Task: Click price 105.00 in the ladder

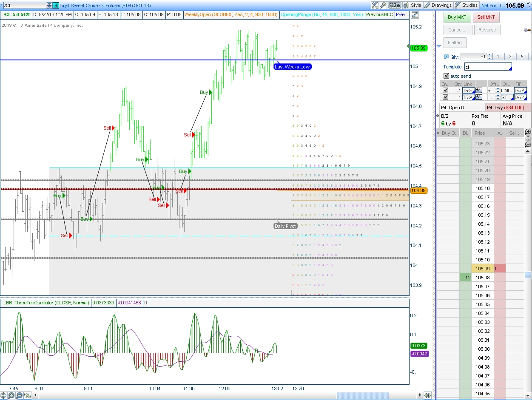Action: point(483,349)
